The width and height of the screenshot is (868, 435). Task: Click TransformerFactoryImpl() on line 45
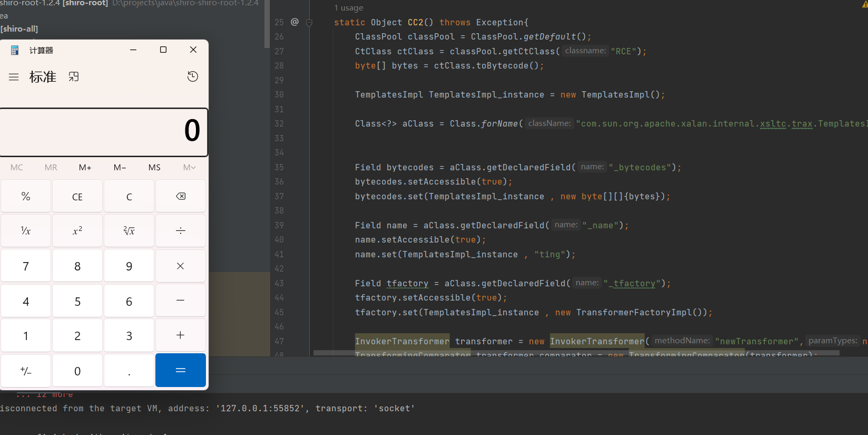642,312
